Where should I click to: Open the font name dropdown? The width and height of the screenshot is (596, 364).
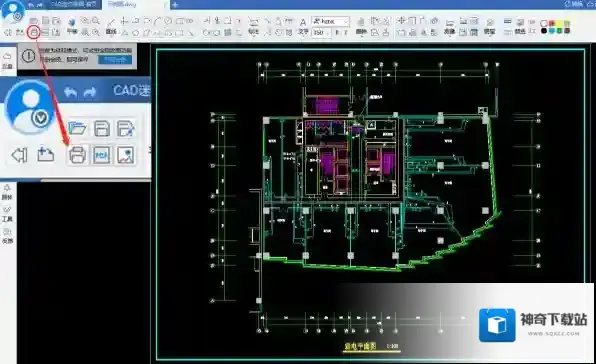[330, 21]
